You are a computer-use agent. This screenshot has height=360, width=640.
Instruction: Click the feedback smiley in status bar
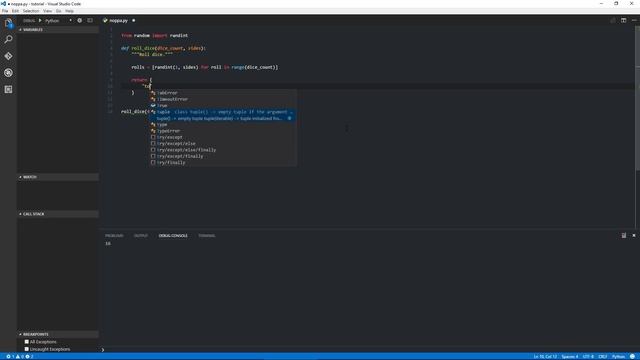[x=632, y=356]
